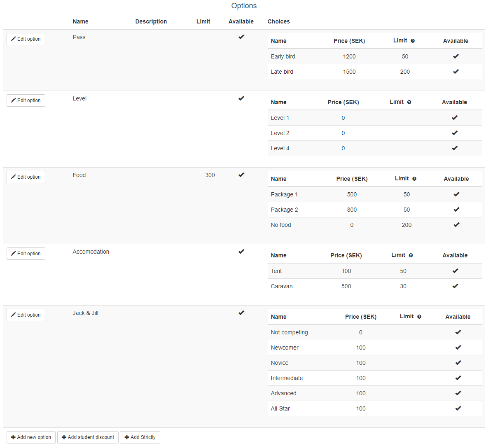The height and width of the screenshot is (448, 486).
Task: Edit the Level option
Action: pos(26,100)
